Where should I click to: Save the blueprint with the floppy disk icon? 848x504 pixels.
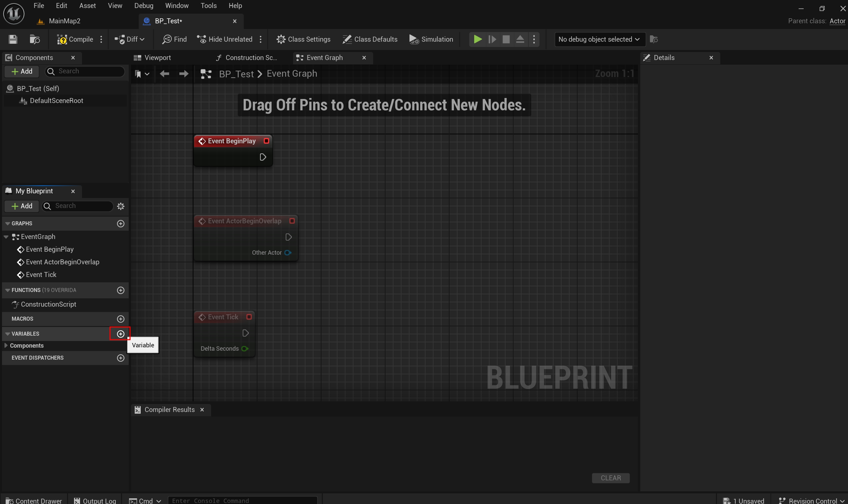pyautogui.click(x=13, y=39)
